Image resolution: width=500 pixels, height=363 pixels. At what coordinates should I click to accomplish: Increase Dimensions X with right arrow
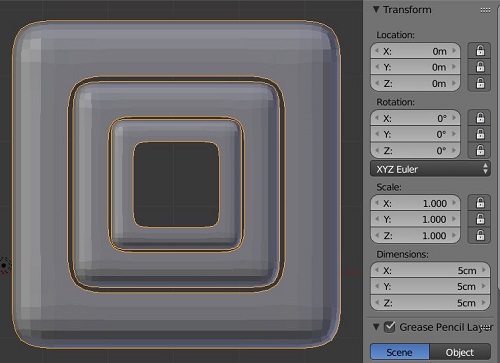pyautogui.click(x=484, y=270)
